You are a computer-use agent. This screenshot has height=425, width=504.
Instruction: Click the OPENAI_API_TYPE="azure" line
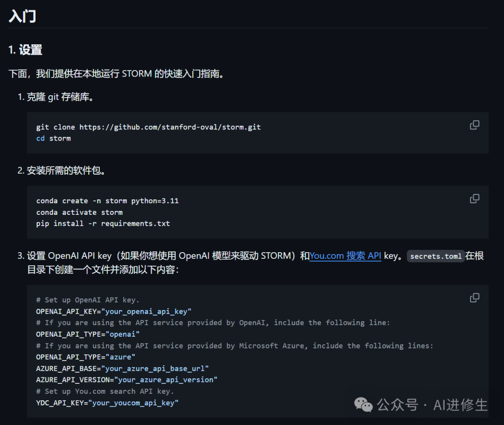point(85,357)
